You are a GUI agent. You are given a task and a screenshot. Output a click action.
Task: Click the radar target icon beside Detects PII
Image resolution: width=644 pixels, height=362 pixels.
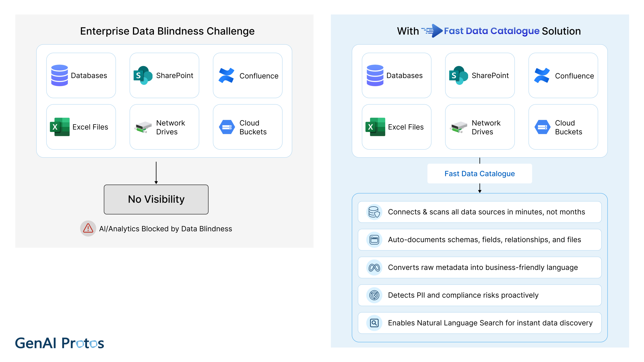(x=374, y=295)
